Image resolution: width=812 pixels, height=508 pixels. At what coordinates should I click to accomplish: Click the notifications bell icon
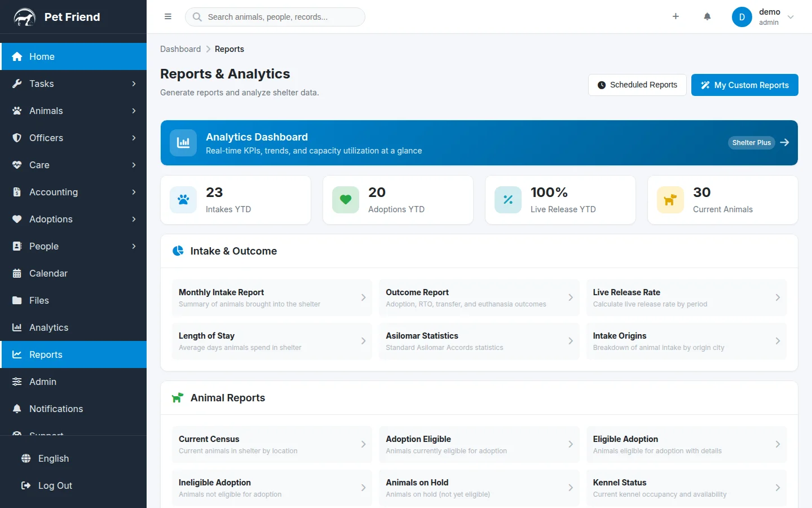pos(707,16)
